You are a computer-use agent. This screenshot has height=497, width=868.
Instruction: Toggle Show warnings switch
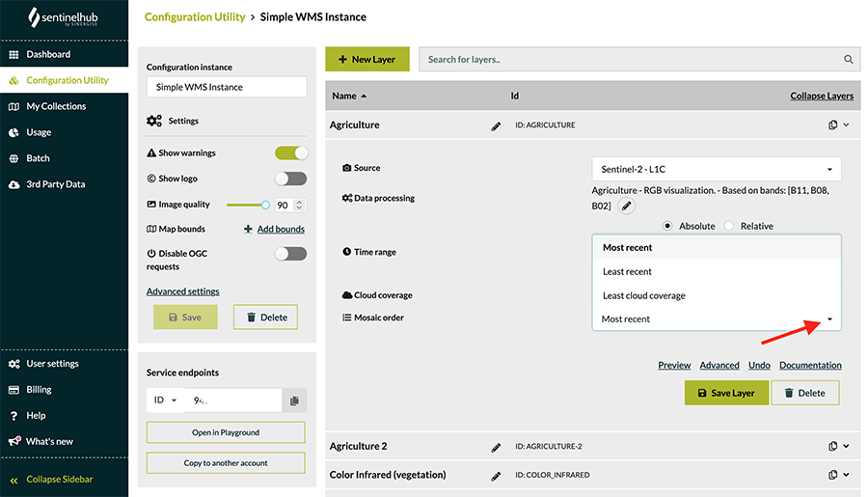291,152
